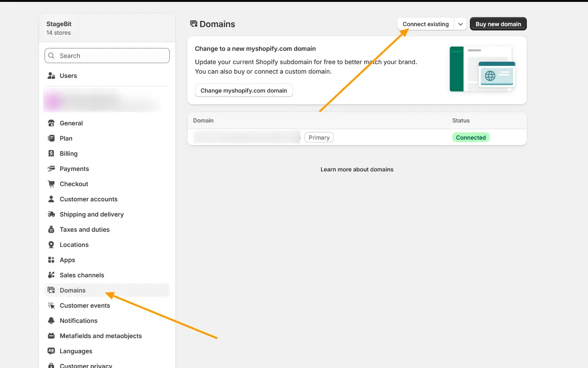Click the Checkout cart icon
The width and height of the screenshot is (588, 368).
click(x=51, y=184)
